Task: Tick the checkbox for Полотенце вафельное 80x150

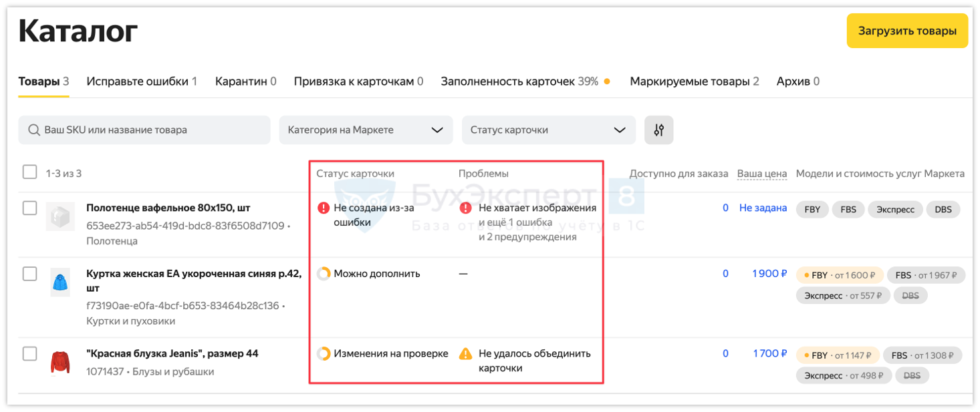Action: (x=29, y=208)
